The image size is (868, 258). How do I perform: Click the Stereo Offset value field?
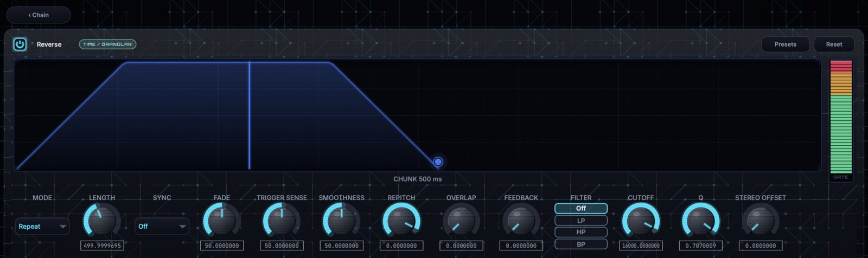(760, 246)
